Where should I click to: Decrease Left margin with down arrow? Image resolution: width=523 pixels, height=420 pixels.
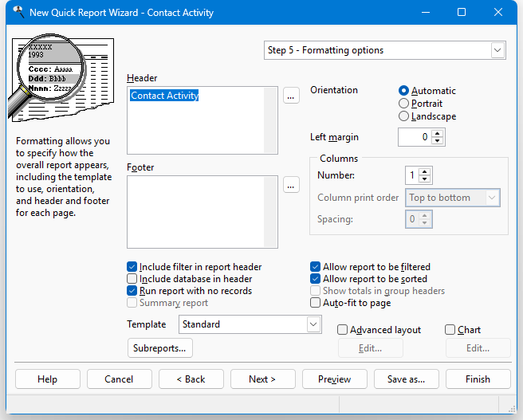pos(438,141)
